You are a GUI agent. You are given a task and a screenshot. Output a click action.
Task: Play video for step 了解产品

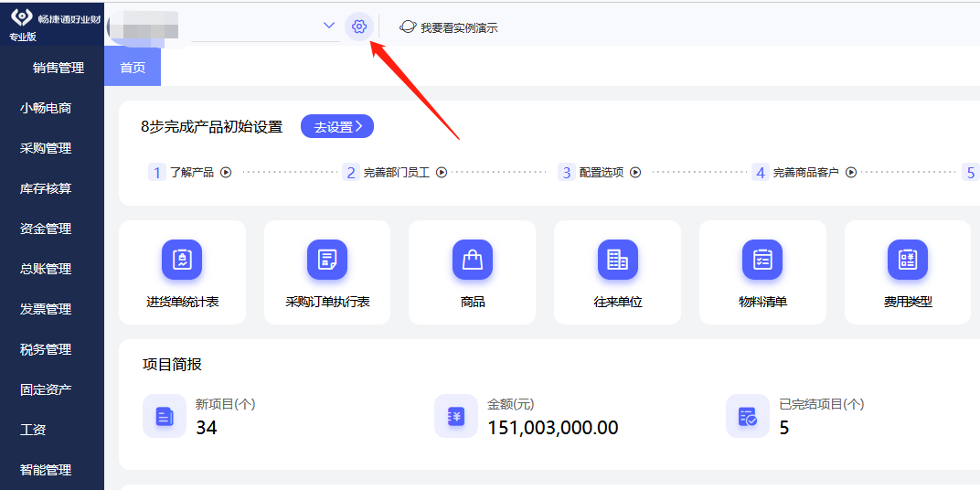tap(226, 173)
